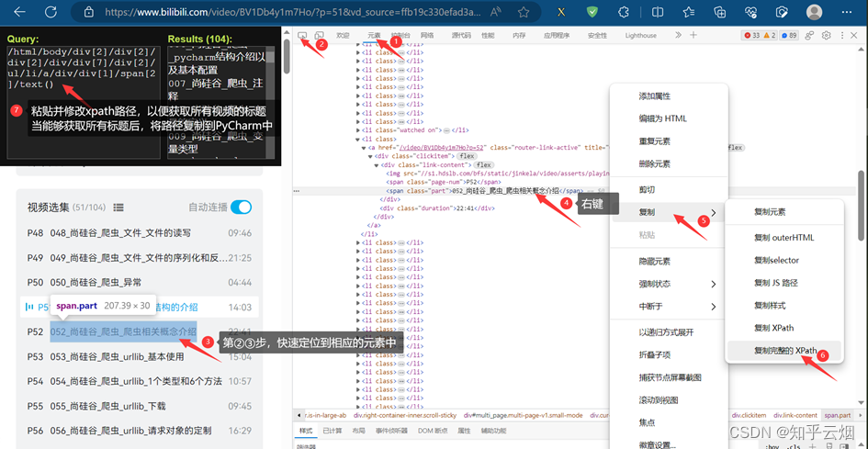Click the XPath Query input box
The height and width of the screenshot is (449, 868).
coord(85,103)
